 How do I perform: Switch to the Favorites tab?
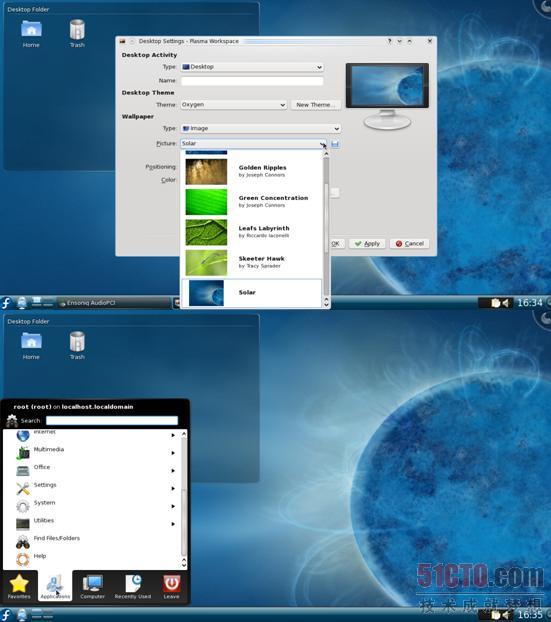click(x=19, y=586)
